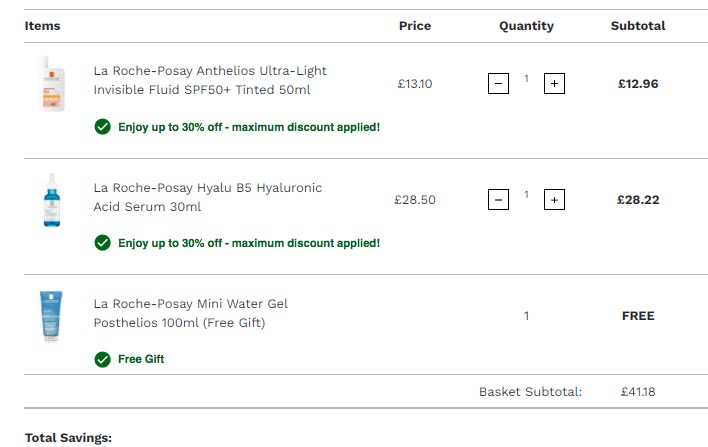Click the Hyalu B5 serum bottle thumbnail
Viewport: 708px width, 447px height.
(52, 200)
